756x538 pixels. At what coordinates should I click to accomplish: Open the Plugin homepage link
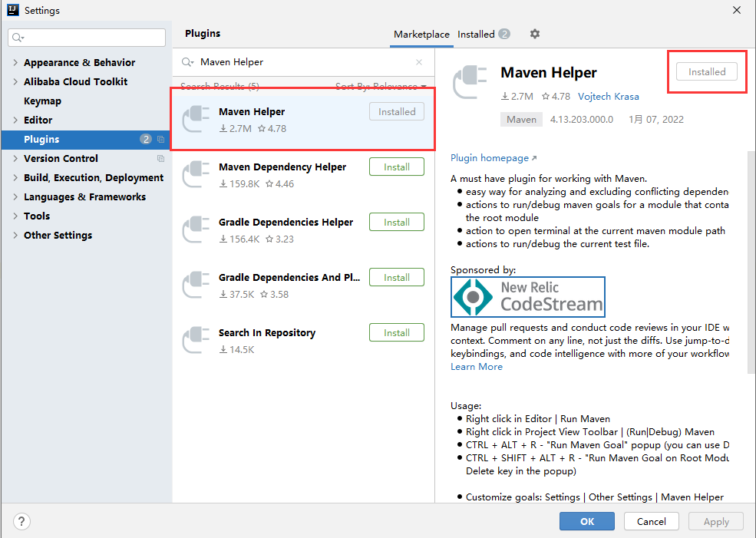pyautogui.click(x=494, y=158)
